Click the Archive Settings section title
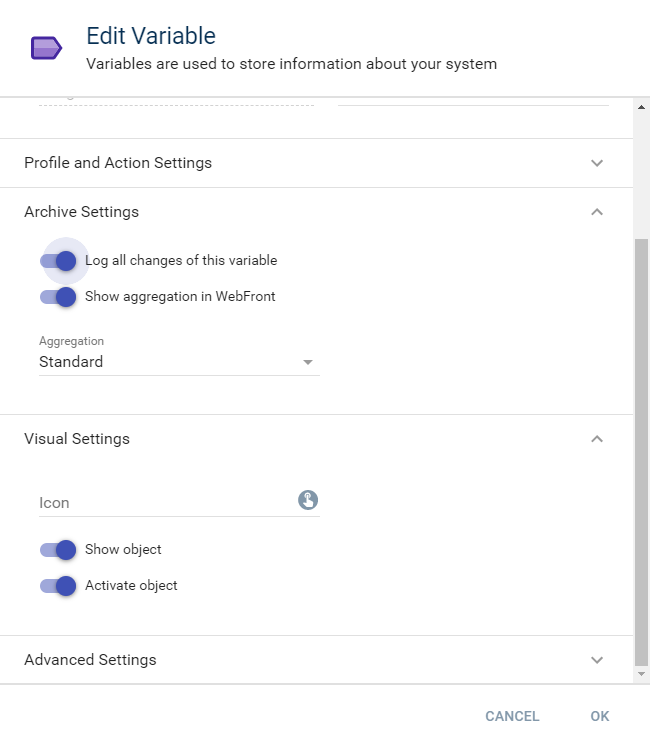This screenshot has width=650, height=749. (x=81, y=212)
